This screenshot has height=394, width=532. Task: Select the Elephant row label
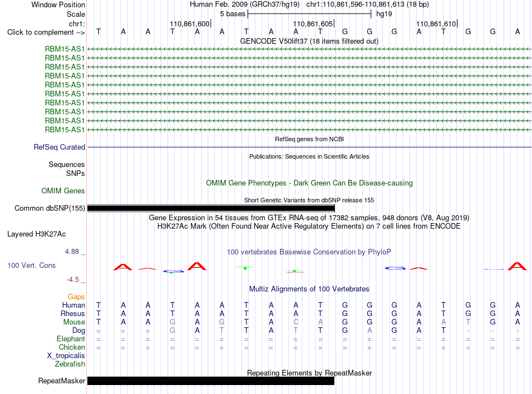(x=71, y=339)
